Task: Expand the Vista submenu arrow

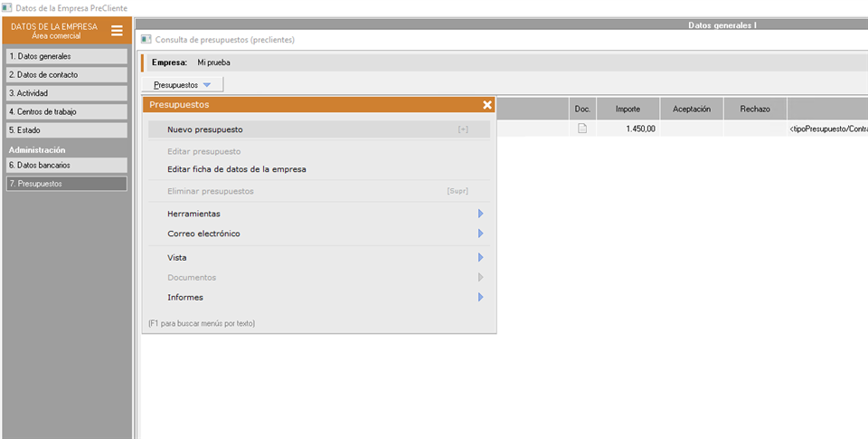Action: click(x=481, y=257)
